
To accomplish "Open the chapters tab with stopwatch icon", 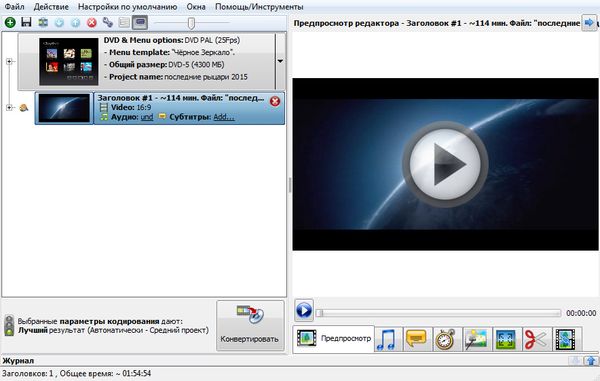I will pos(446,339).
